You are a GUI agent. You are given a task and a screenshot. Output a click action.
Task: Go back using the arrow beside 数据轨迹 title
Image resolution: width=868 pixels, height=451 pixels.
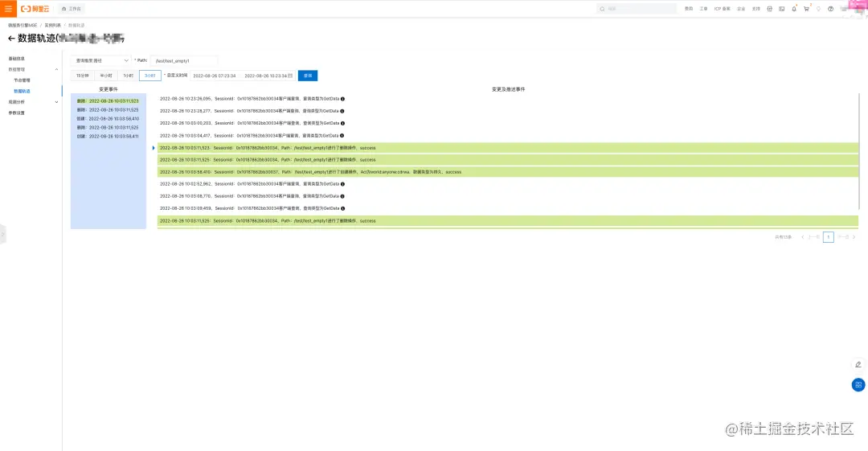click(x=11, y=39)
